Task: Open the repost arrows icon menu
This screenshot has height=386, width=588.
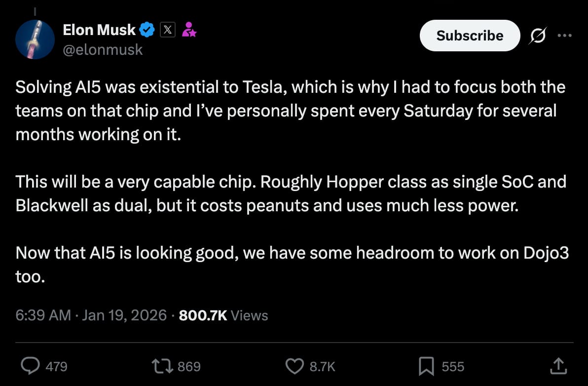Action: [163, 366]
